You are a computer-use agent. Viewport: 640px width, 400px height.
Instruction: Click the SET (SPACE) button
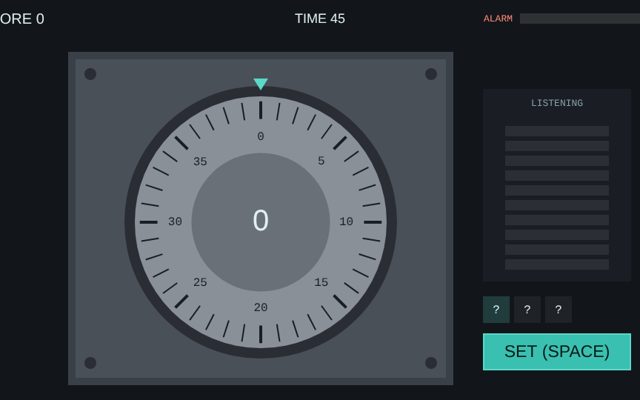(x=557, y=352)
